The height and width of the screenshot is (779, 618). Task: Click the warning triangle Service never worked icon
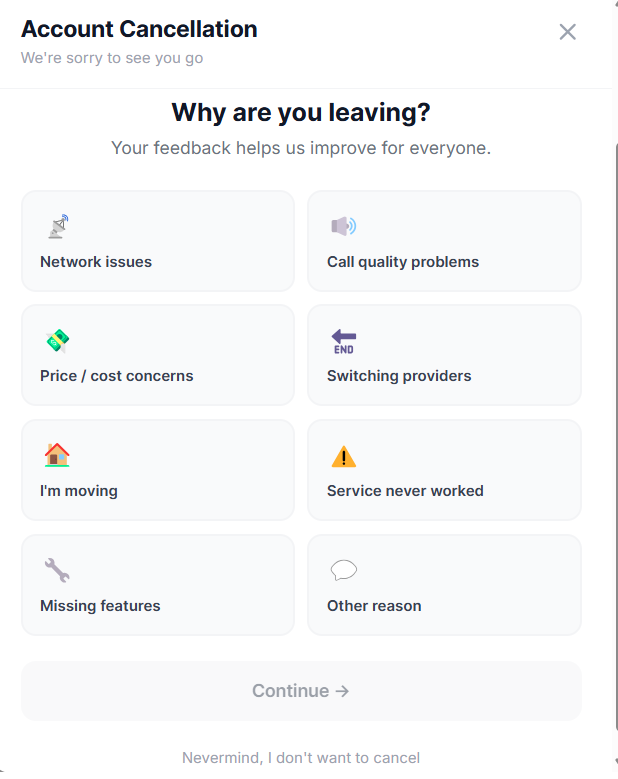tap(344, 457)
